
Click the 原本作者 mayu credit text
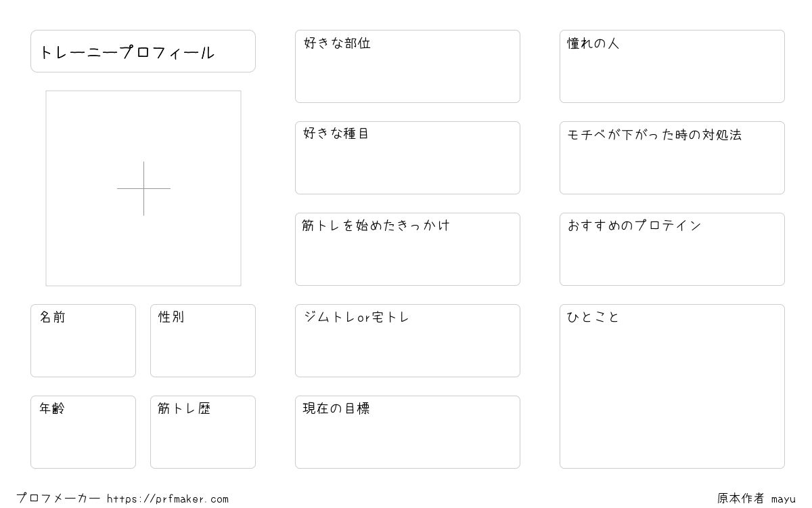(757, 499)
